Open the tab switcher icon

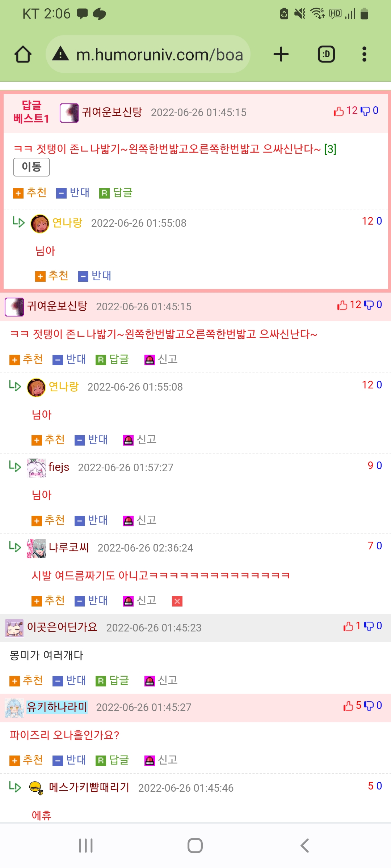[x=326, y=54]
